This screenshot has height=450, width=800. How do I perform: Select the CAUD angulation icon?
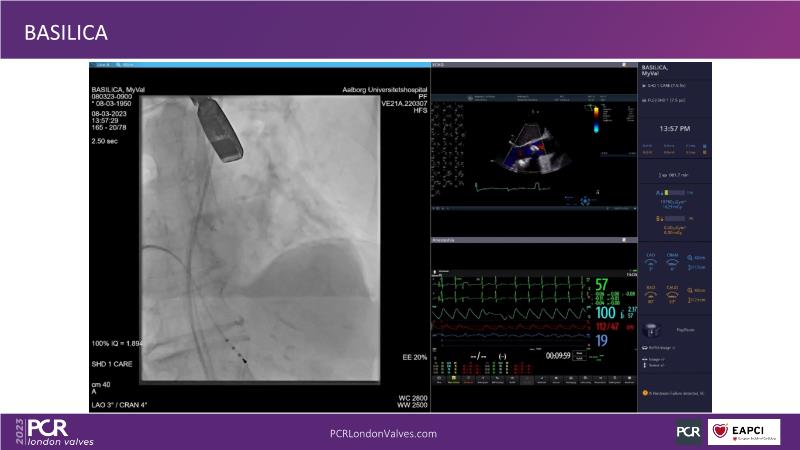[x=672, y=290]
